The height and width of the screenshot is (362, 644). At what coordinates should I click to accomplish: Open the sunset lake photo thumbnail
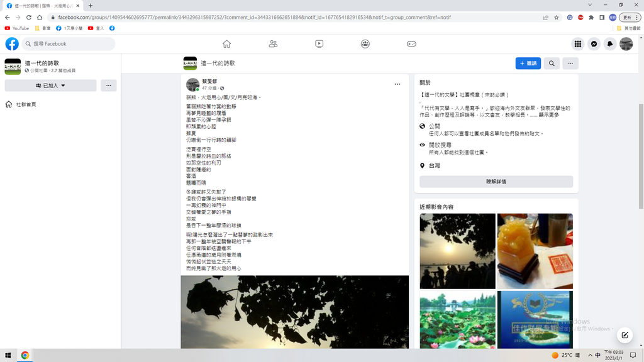click(x=457, y=251)
